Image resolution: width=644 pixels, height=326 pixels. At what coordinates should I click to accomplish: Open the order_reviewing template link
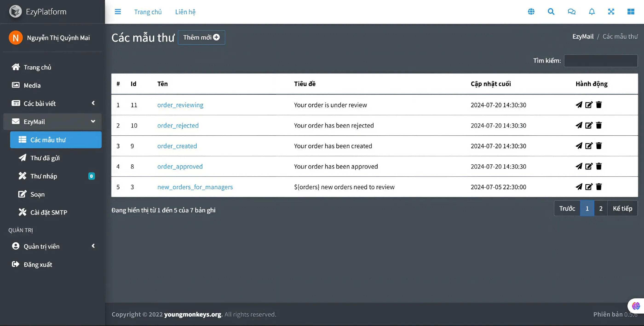point(180,105)
